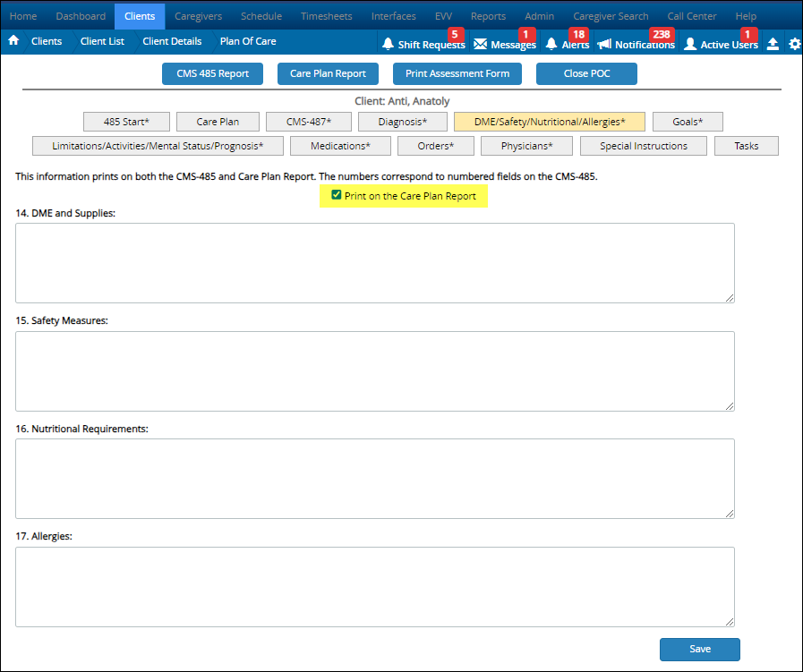The width and height of the screenshot is (803, 672).
Task: Switch to the Physicians* tab
Action: (x=527, y=146)
